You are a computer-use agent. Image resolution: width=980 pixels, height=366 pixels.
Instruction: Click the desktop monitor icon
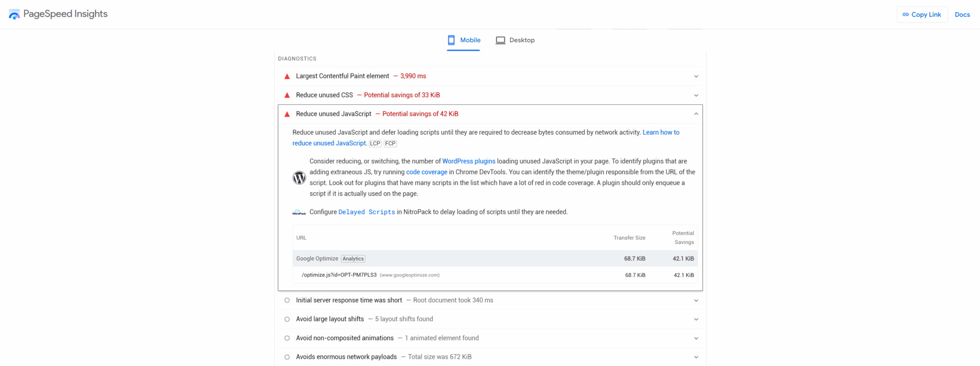501,40
